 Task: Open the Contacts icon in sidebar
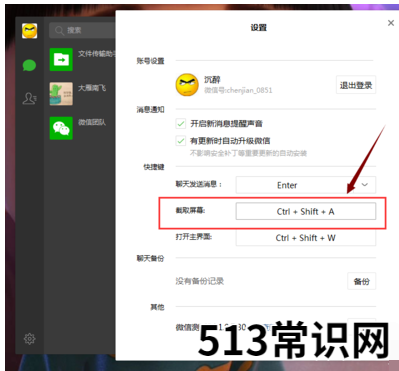pos(29,98)
